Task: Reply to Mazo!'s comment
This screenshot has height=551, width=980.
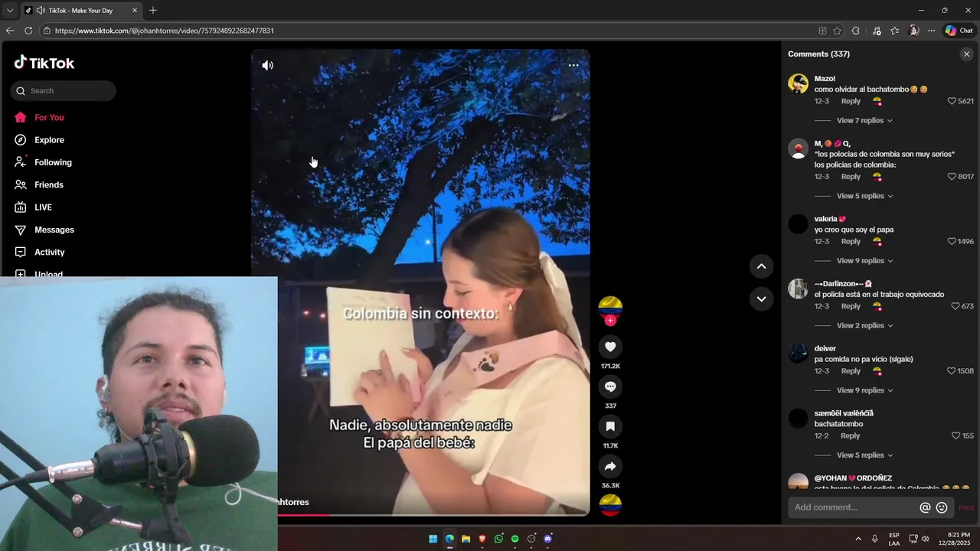Action: coord(851,101)
